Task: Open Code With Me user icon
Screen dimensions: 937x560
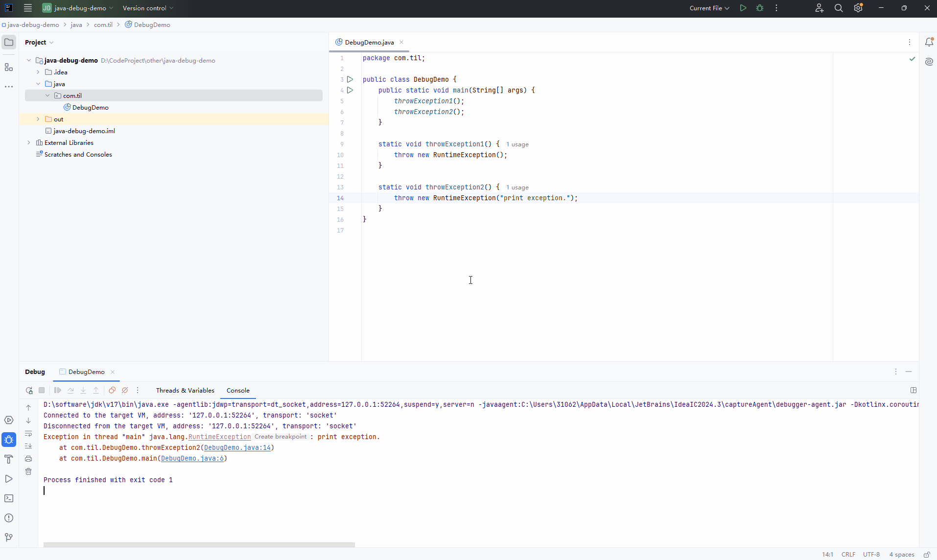Action: (x=819, y=8)
